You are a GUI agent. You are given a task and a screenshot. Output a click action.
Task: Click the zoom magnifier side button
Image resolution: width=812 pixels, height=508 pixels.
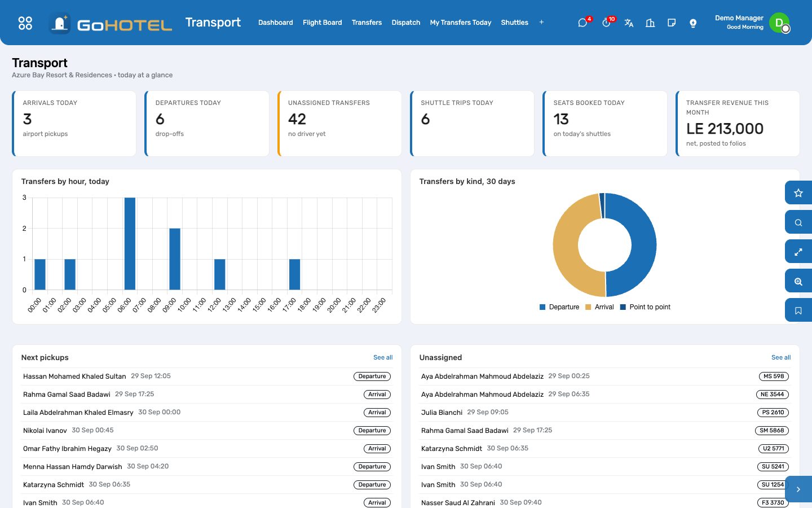click(x=798, y=281)
